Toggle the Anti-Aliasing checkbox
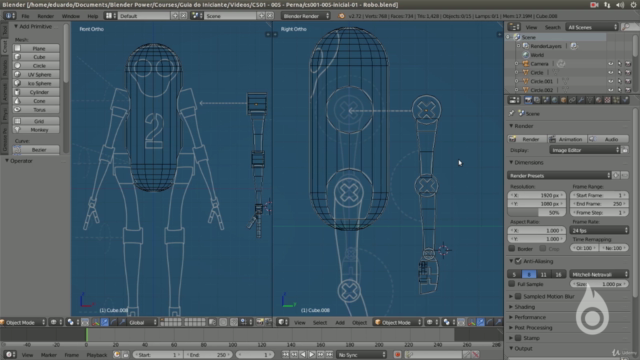The image size is (640, 360). click(x=518, y=261)
